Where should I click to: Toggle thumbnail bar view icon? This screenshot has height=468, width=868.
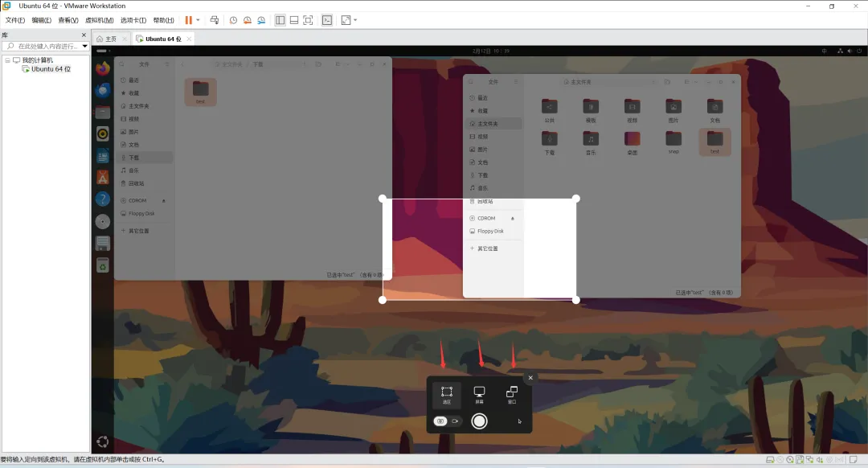click(294, 20)
